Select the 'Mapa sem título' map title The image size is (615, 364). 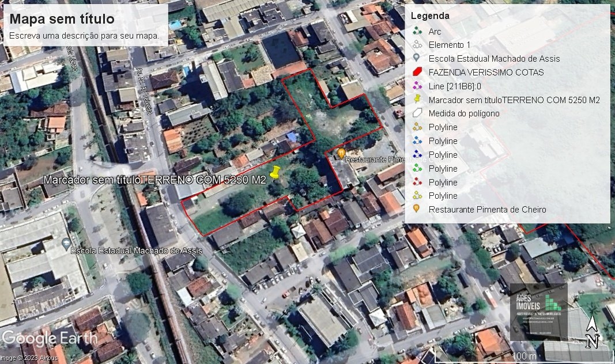[x=62, y=19]
